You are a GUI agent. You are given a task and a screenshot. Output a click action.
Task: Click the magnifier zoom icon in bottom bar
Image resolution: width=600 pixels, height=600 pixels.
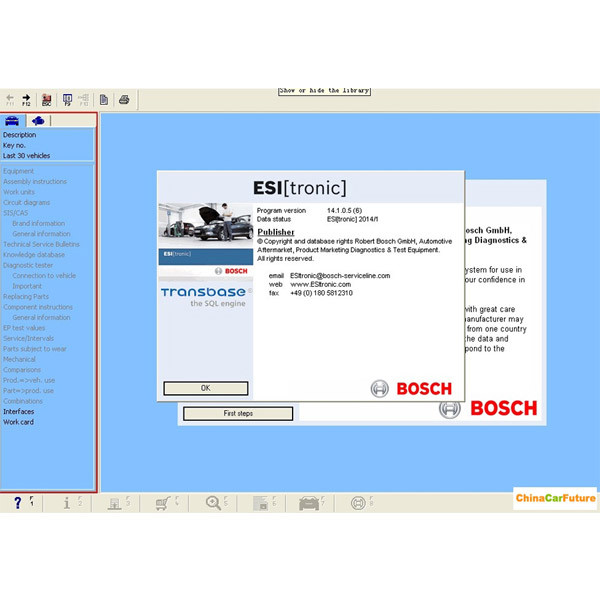click(213, 503)
